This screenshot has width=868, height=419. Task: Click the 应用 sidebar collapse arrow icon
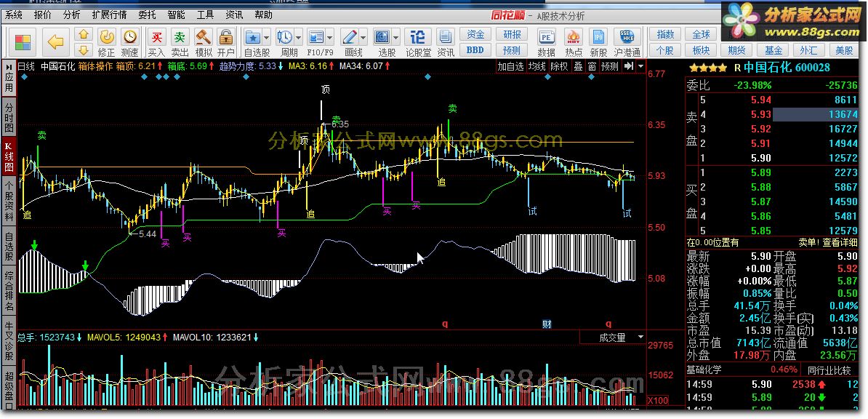pos(9,66)
